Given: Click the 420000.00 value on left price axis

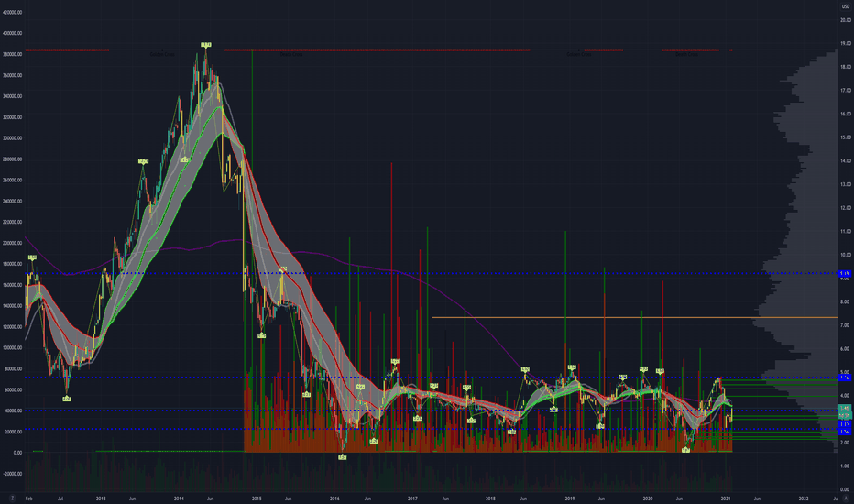Looking at the screenshot, I should click(13, 12).
